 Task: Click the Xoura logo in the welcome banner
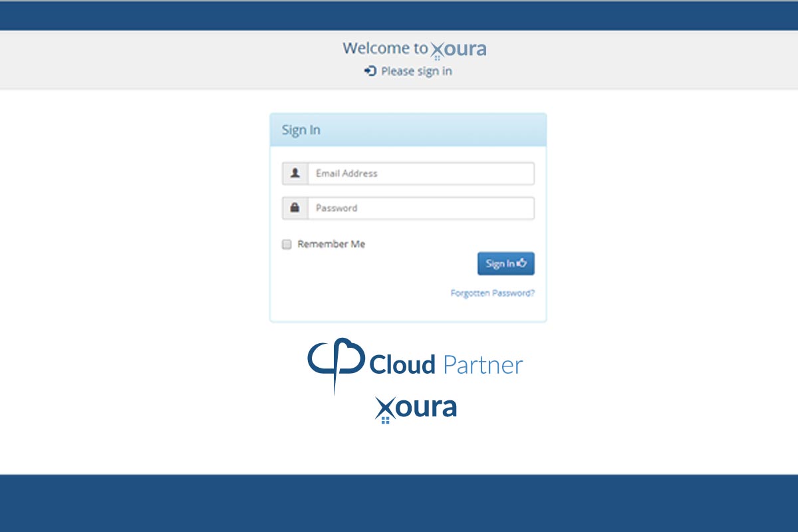pos(459,48)
